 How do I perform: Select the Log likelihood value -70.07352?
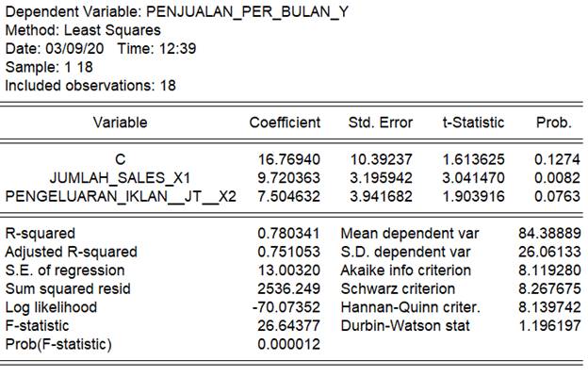tap(286, 307)
